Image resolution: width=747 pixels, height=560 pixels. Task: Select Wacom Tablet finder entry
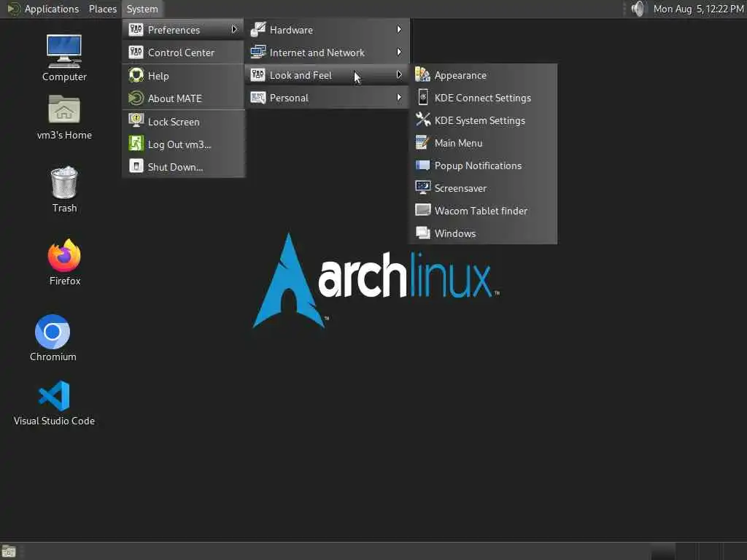[483, 211]
